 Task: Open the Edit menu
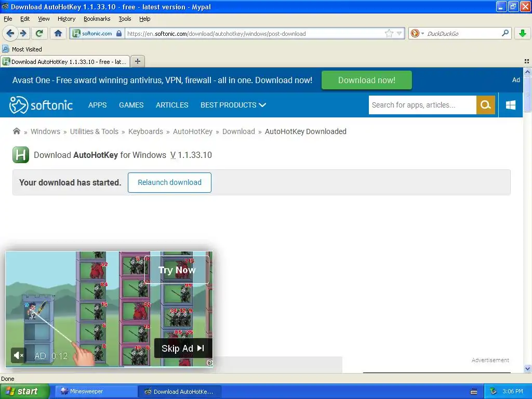coord(25,19)
